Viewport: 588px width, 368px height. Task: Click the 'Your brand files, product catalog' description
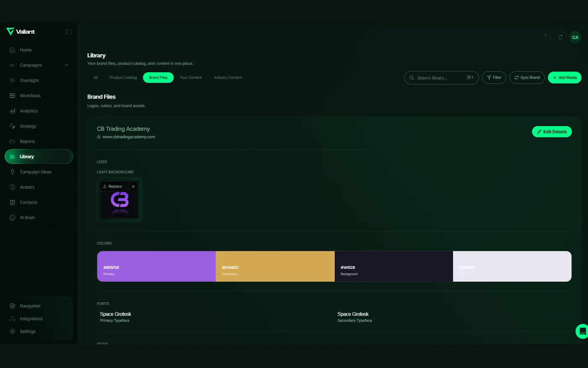click(140, 64)
